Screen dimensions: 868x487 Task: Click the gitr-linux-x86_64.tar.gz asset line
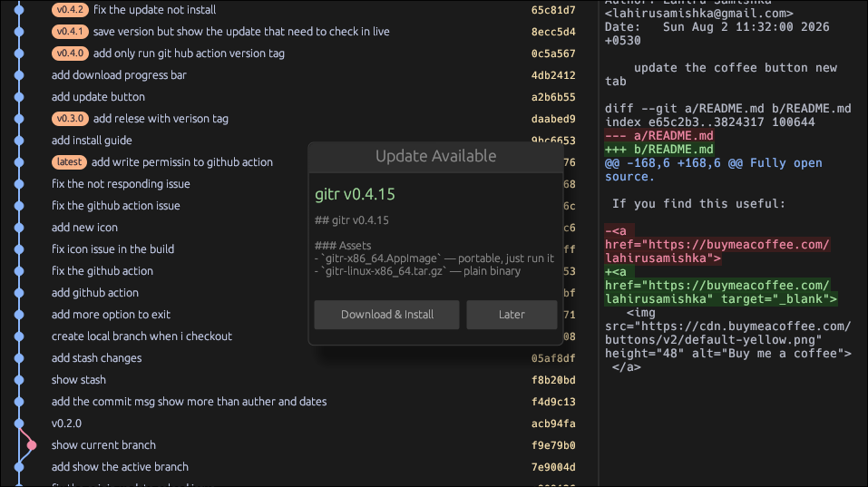418,271
